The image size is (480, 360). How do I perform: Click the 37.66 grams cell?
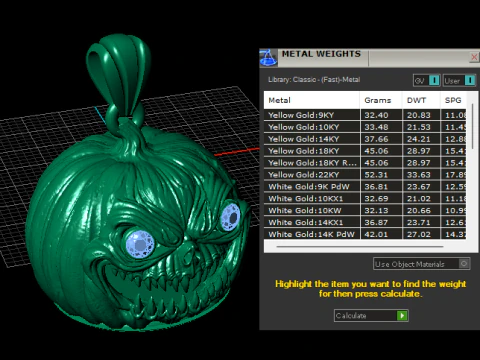click(x=381, y=139)
